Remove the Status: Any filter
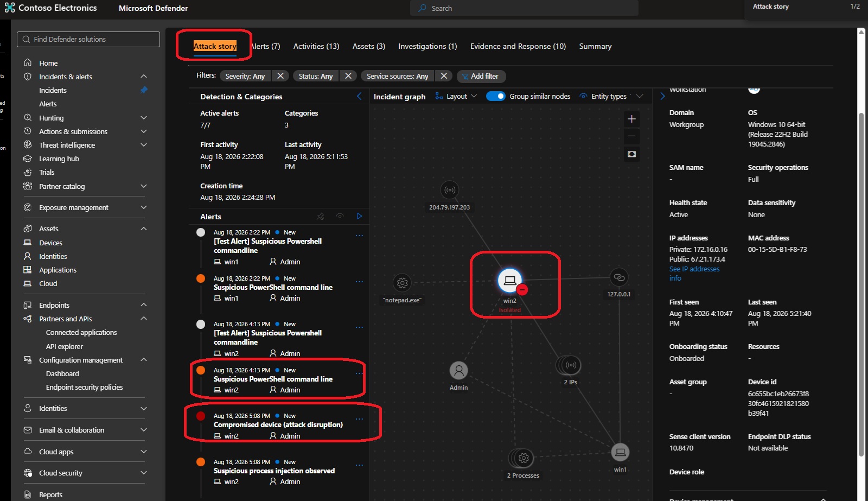The height and width of the screenshot is (501, 868). (348, 76)
